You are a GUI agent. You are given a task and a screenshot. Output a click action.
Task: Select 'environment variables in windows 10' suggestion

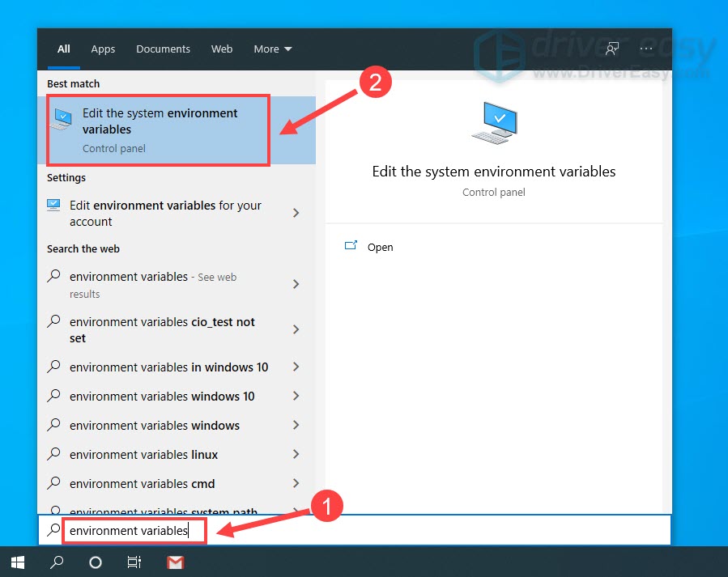click(158, 367)
